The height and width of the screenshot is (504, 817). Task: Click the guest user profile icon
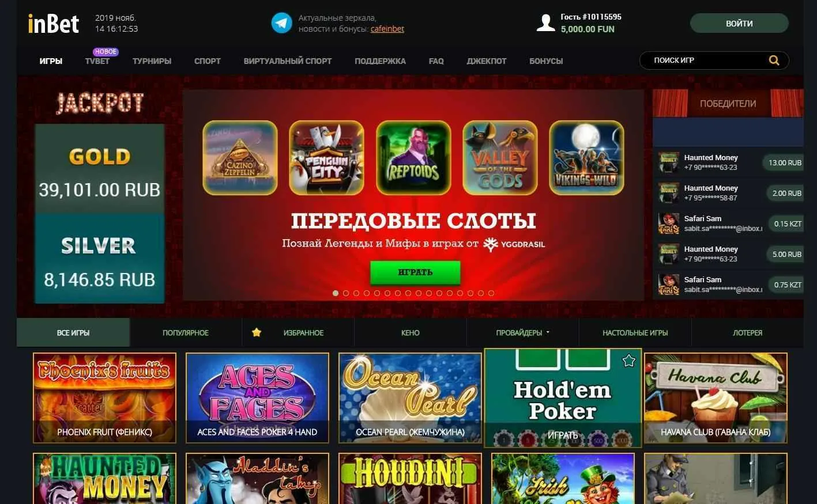click(545, 22)
